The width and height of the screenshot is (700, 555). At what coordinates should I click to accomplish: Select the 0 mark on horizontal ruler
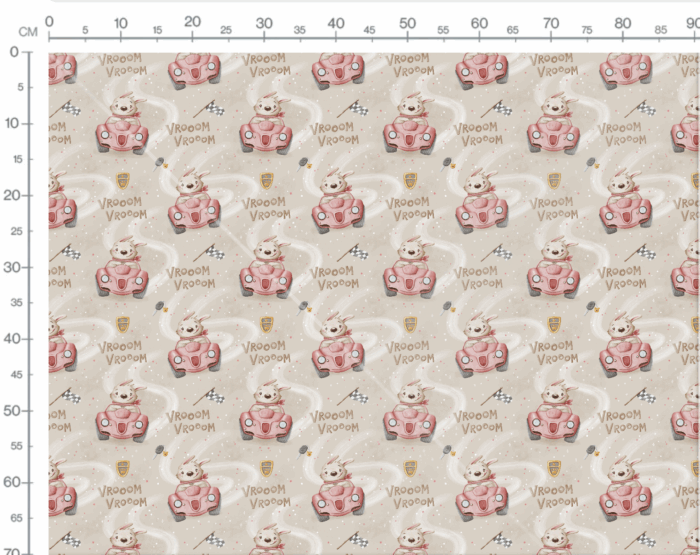tap(49, 21)
